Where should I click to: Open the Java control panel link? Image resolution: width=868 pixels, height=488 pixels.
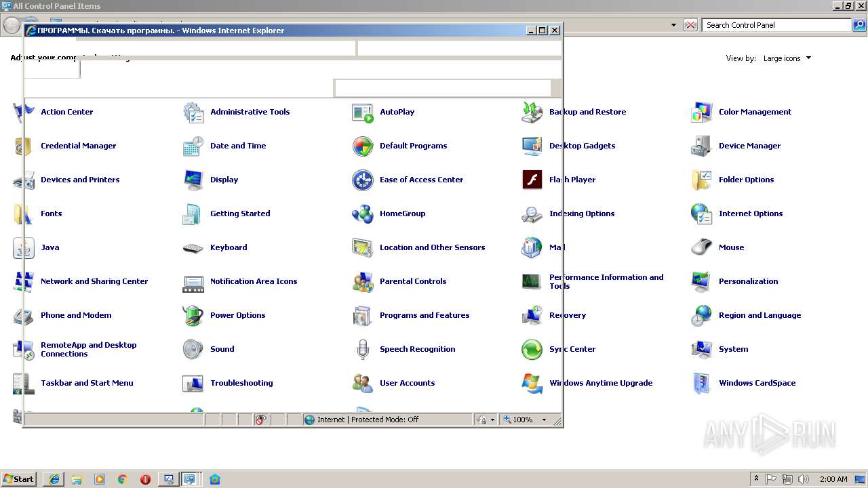point(50,247)
